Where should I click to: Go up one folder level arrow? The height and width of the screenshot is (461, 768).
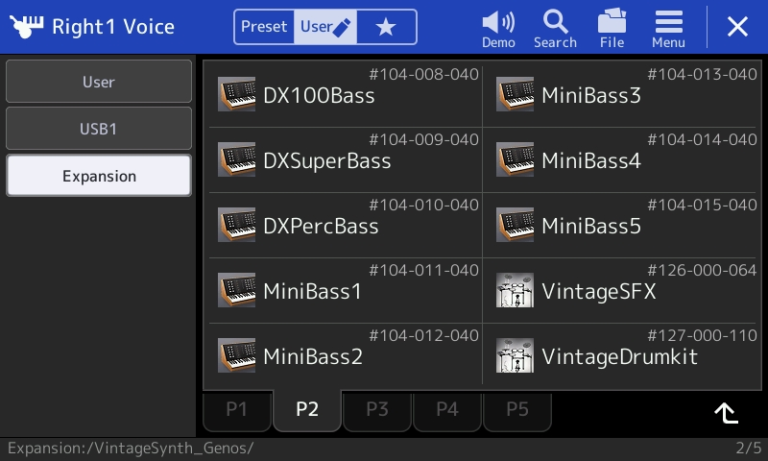(726, 413)
